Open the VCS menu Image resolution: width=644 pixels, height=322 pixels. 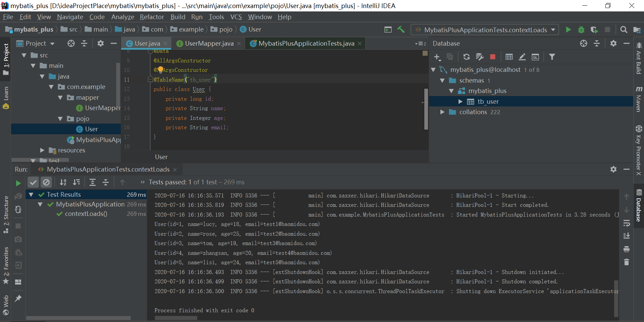point(236,17)
